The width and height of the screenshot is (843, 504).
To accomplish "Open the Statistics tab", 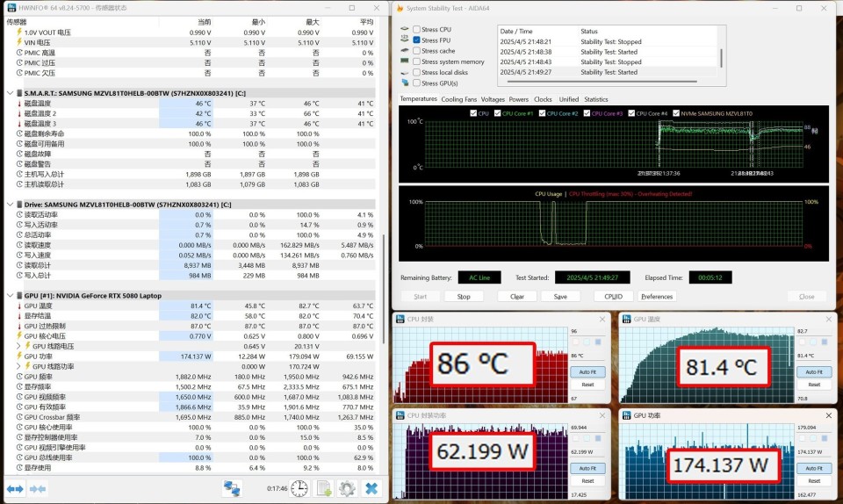I will [595, 99].
